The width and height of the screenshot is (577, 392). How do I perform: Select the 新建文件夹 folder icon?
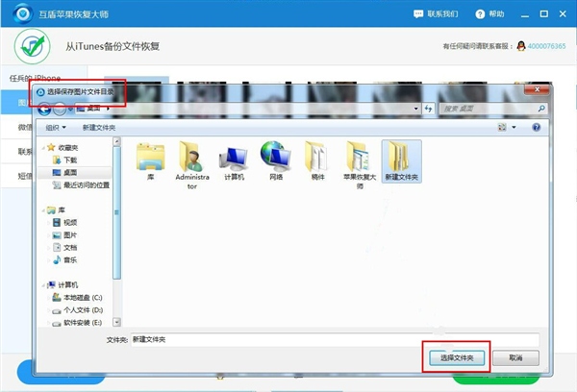(x=401, y=161)
